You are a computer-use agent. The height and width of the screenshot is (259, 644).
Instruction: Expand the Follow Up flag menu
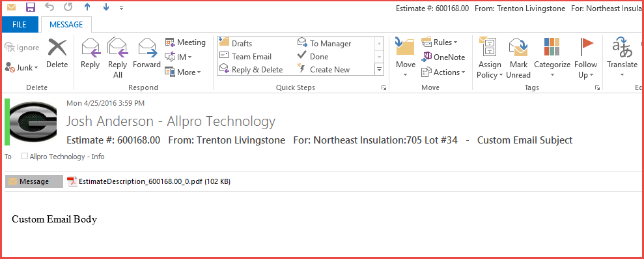[585, 57]
